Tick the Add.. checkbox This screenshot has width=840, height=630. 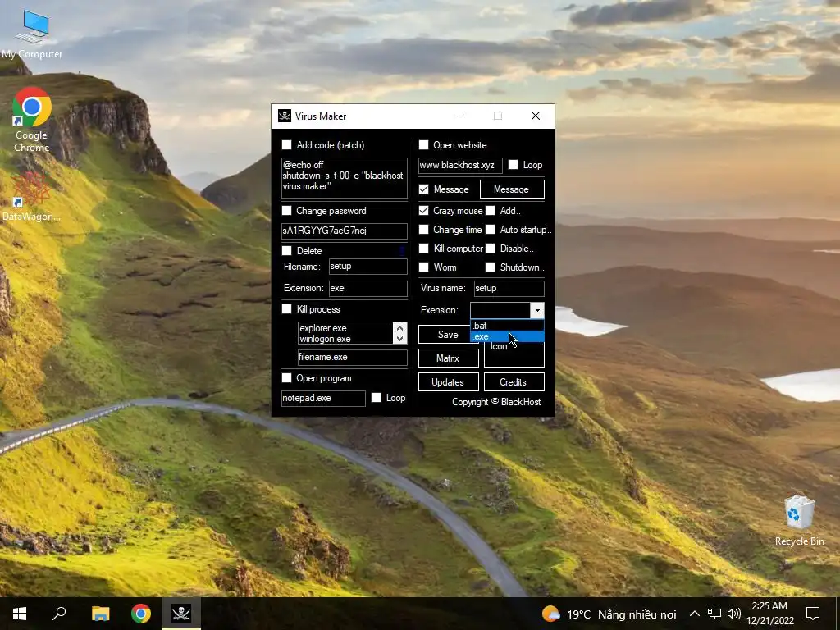click(491, 211)
